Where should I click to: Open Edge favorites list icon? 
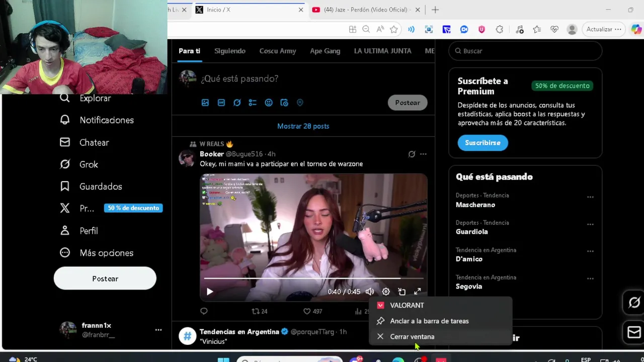click(x=537, y=30)
